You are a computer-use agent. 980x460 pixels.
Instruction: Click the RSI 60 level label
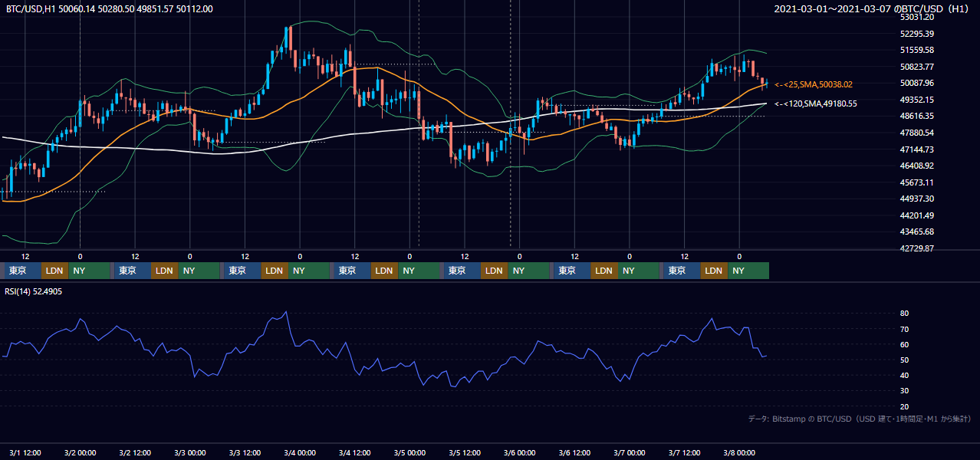[x=905, y=344]
